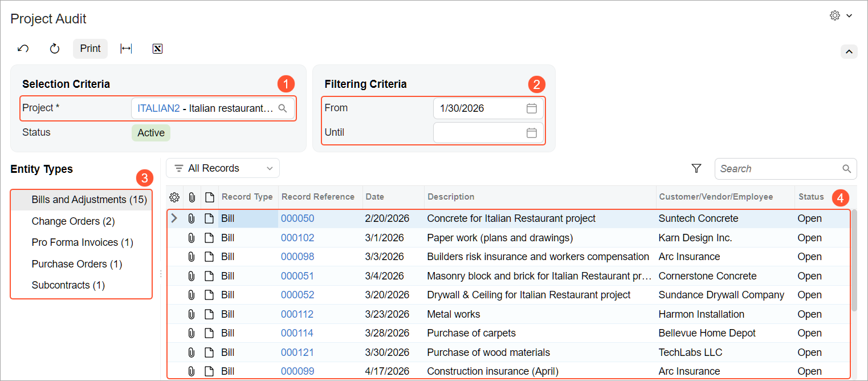Open record reference 000051
Screen dimensions: 868x381
point(298,276)
